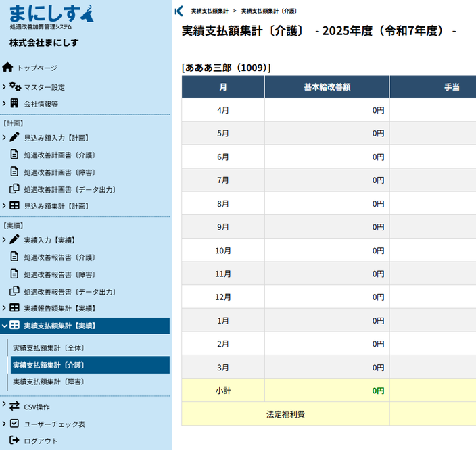Click the 小計 row label
The image size is (476, 450).
tap(223, 391)
